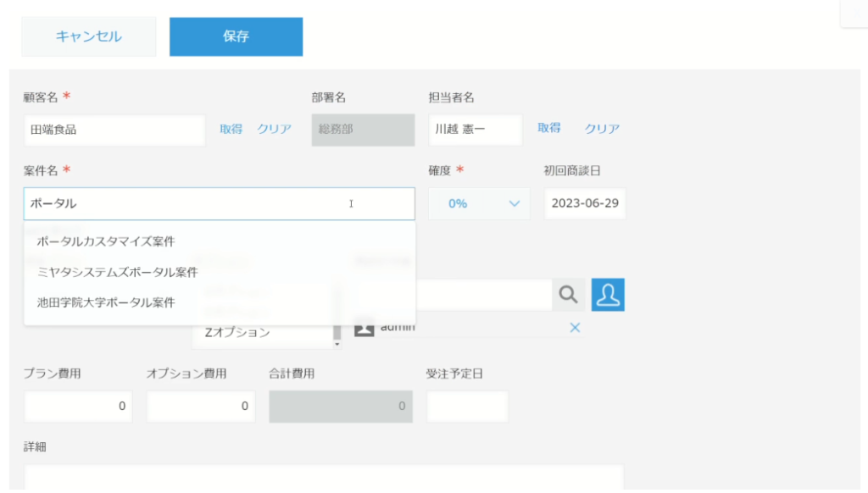Screen dimensions: 868x493
Task: Click the 案件名 text input field
Action: [220, 203]
